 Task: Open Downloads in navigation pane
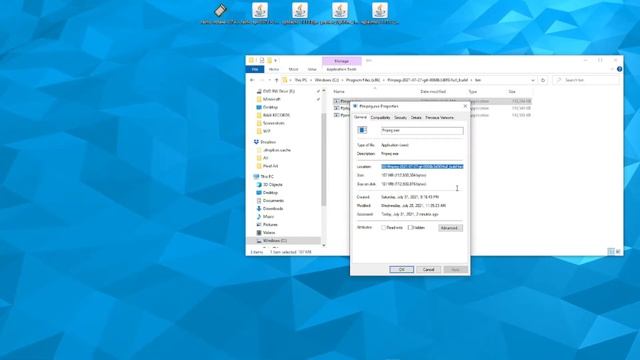pos(270,209)
